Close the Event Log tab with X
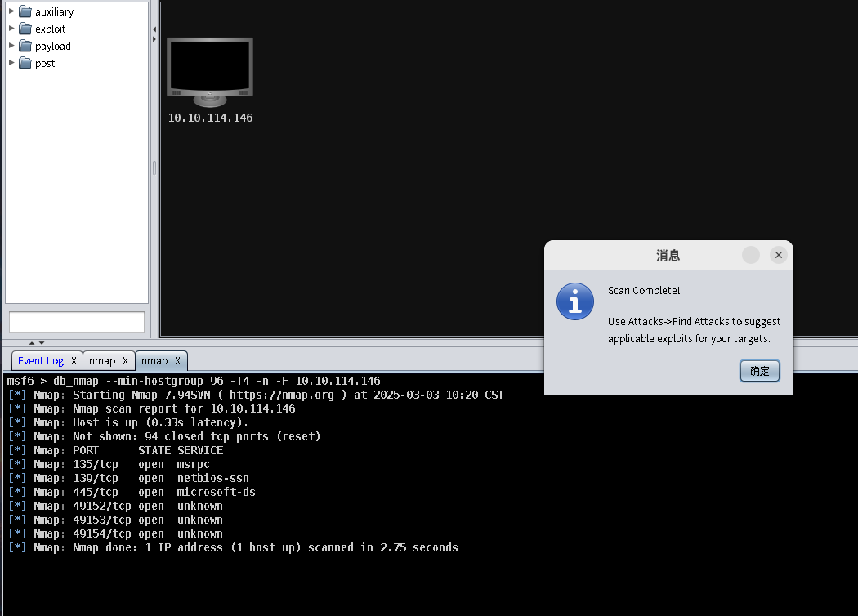 pos(74,361)
